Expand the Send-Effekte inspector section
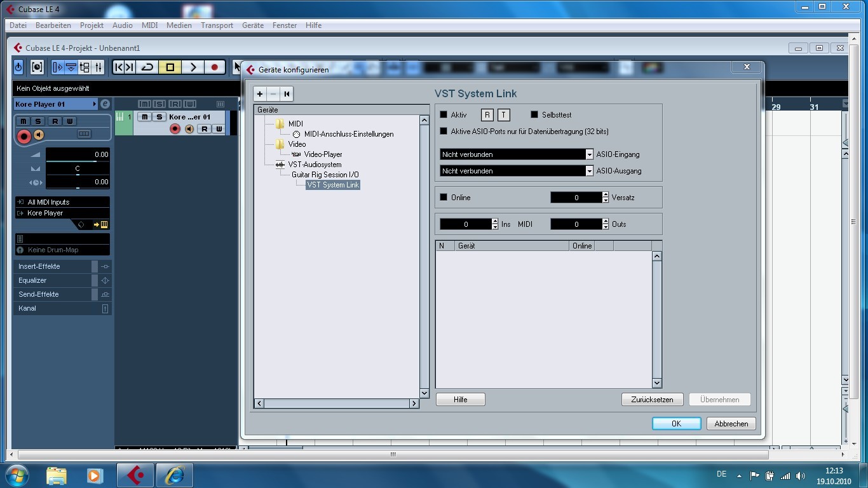 coord(62,294)
